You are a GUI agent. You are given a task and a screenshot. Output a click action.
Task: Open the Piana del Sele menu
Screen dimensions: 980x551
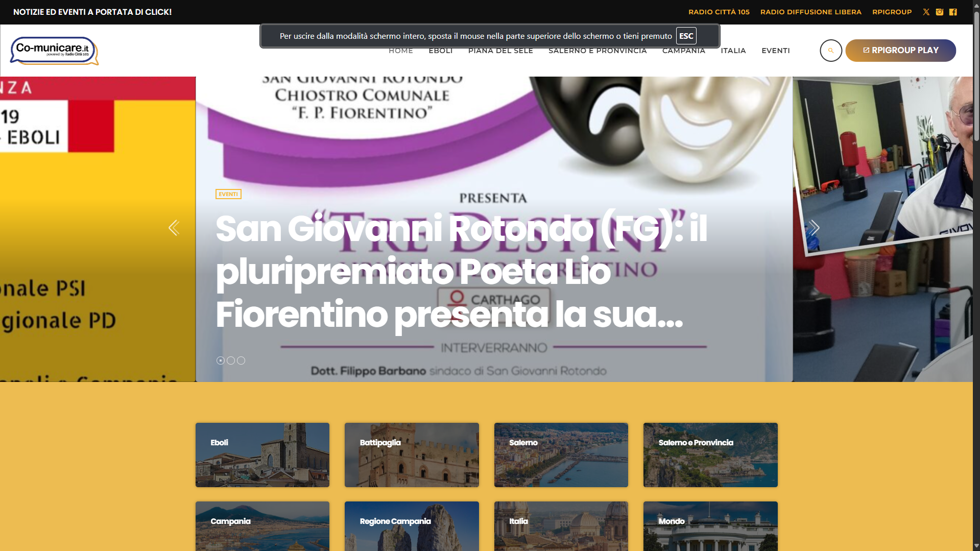pos(500,51)
